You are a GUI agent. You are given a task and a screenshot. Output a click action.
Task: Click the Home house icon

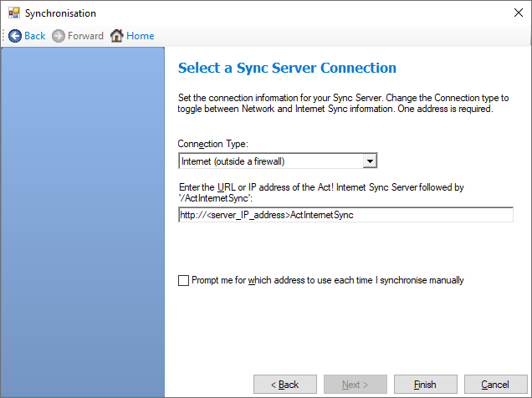117,36
